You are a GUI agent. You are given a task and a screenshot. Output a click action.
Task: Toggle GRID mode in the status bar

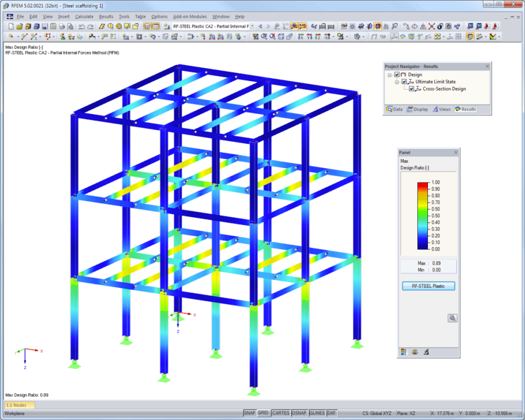coord(263,413)
